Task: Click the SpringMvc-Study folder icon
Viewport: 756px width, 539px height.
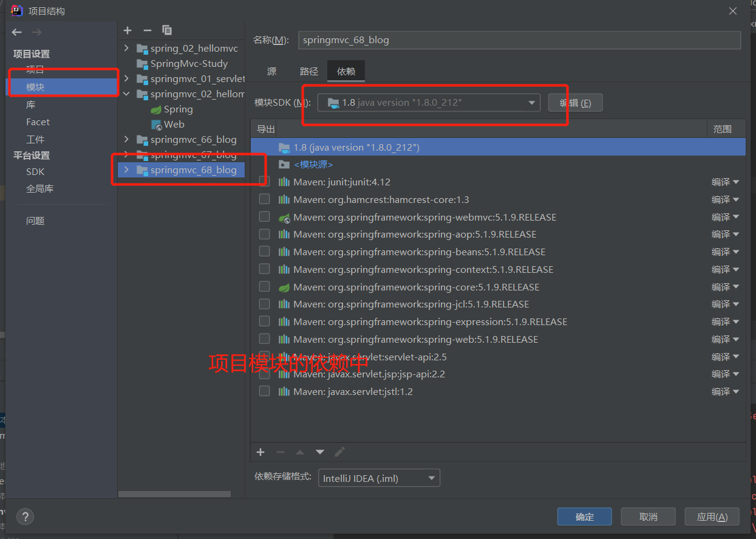Action: pyautogui.click(x=142, y=64)
